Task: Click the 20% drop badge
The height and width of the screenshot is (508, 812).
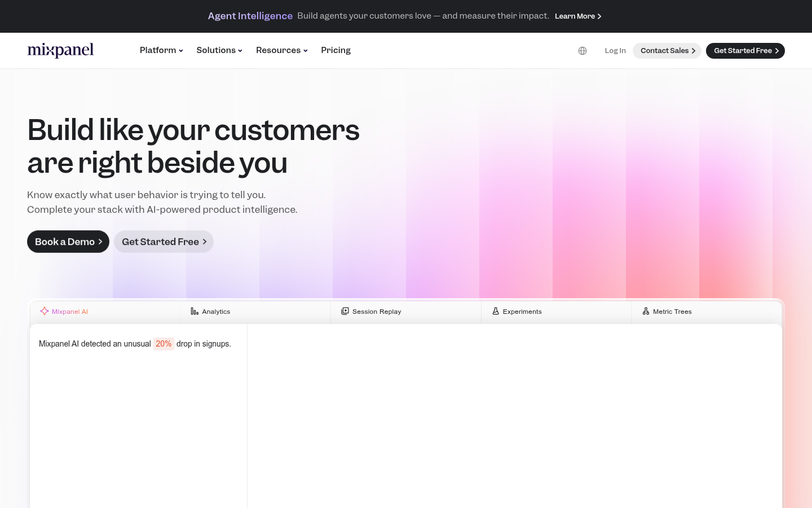Action: pyautogui.click(x=164, y=344)
